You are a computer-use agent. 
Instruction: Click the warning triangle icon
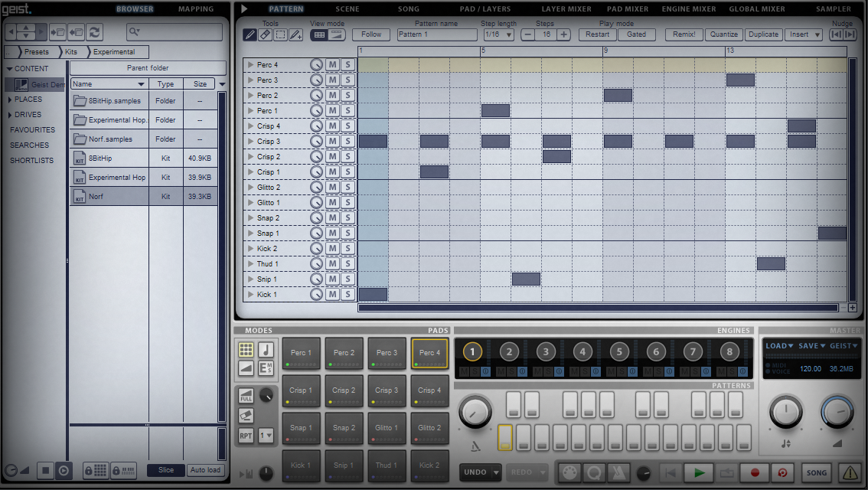851,473
